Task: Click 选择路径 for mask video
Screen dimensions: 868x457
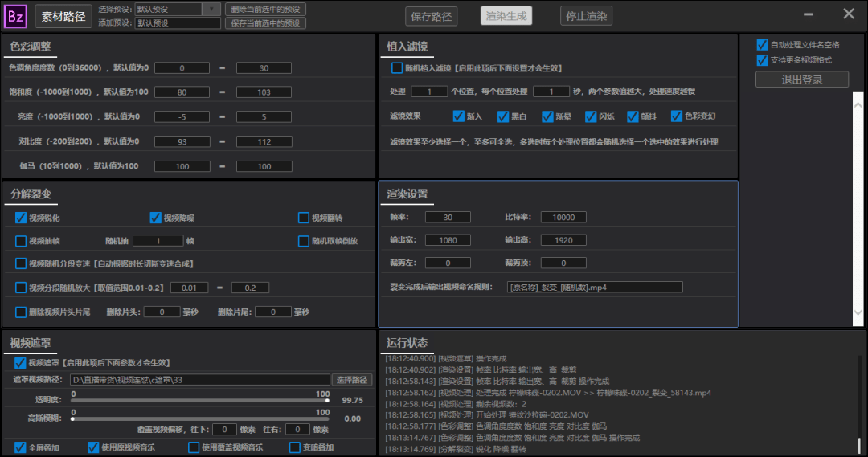Action: pyautogui.click(x=352, y=380)
